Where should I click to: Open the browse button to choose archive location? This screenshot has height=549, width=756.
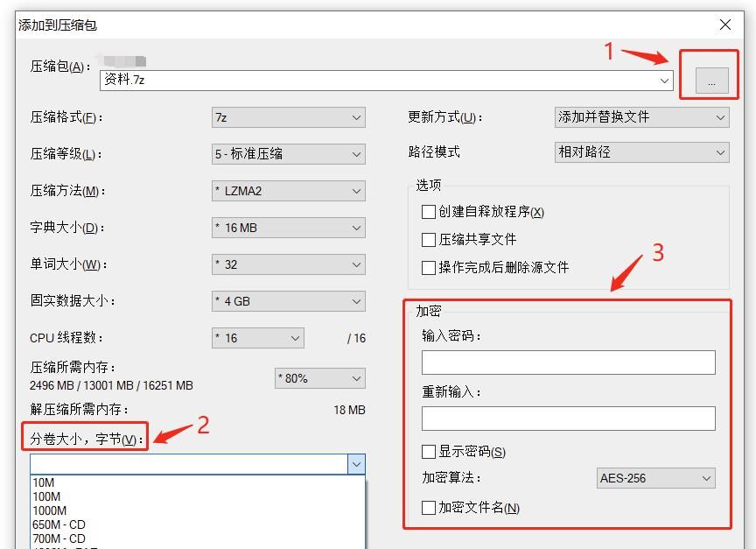coord(710,81)
